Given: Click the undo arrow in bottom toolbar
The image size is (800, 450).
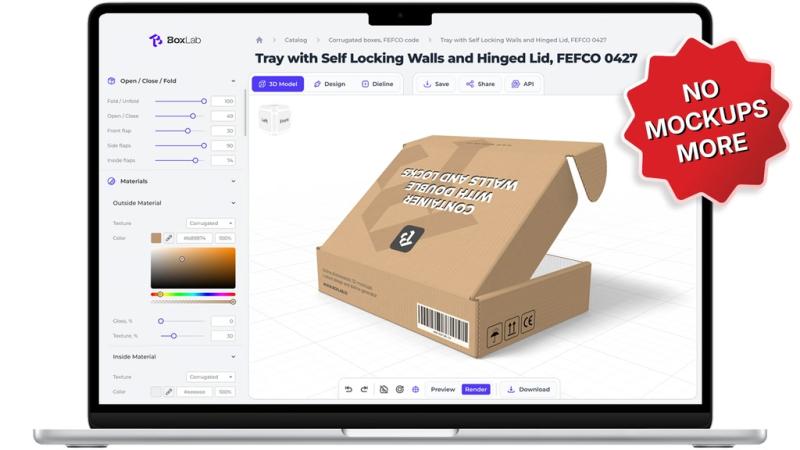Looking at the screenshot, I should click(x=348, y=389).
